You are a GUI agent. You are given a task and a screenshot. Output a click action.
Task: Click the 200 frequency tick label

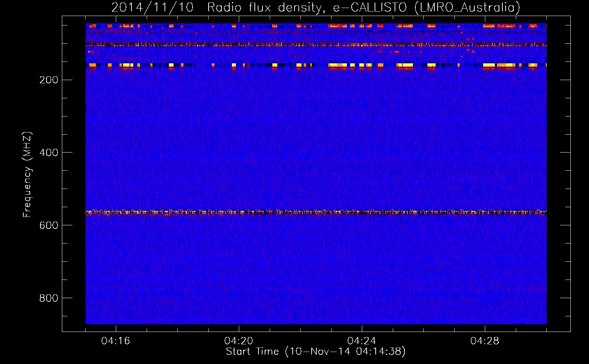coord(49,80)
